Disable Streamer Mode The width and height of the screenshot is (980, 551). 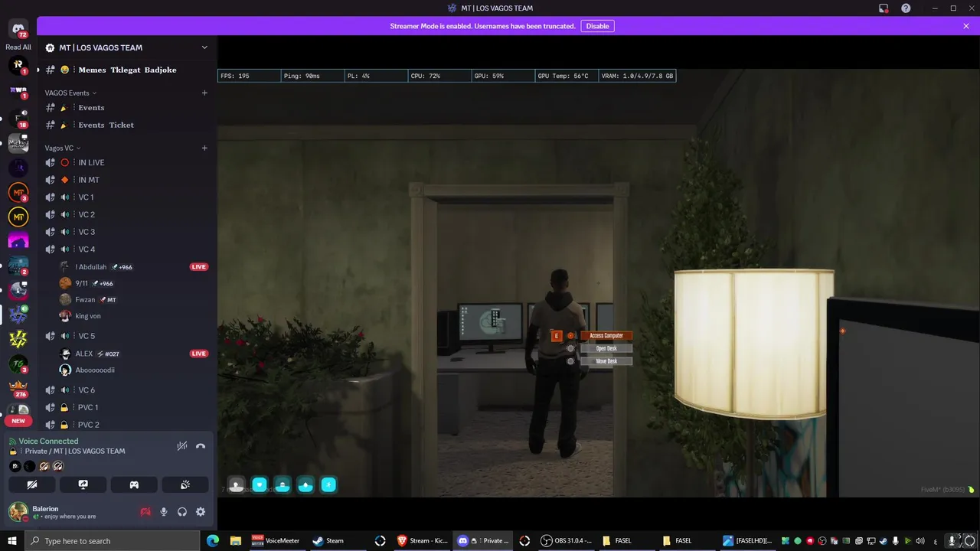(x=597, y=26)
